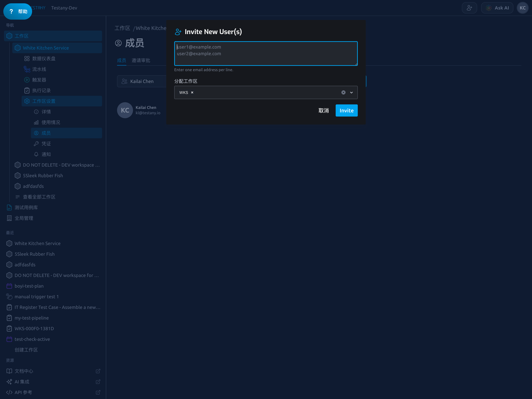Viewport: 532px width, 399px height.
Task: Open the pipeline icon item
Action: [x=27, y=69]
